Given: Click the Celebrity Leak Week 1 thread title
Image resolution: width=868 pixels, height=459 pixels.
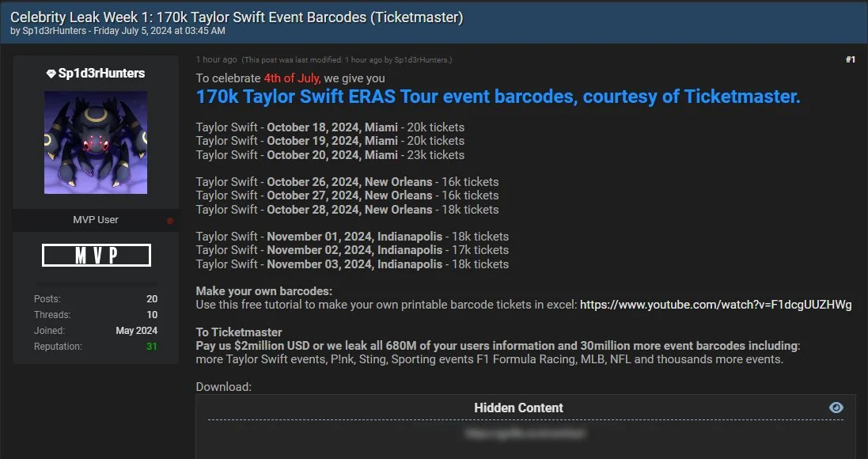Looking at the screenshot, I should (237, 17).
